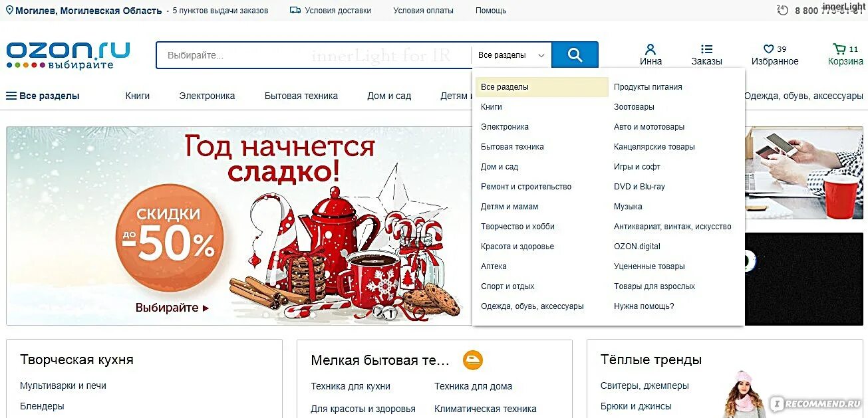Select Электроника in the dropdown list
Screen dimensions: 868x418
pos(505,127)
